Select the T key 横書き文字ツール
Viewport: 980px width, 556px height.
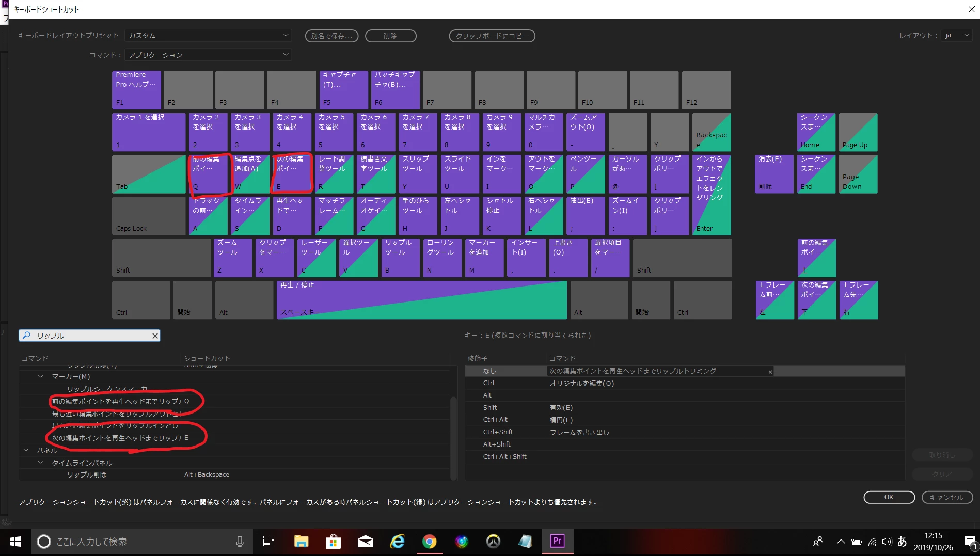376,174
